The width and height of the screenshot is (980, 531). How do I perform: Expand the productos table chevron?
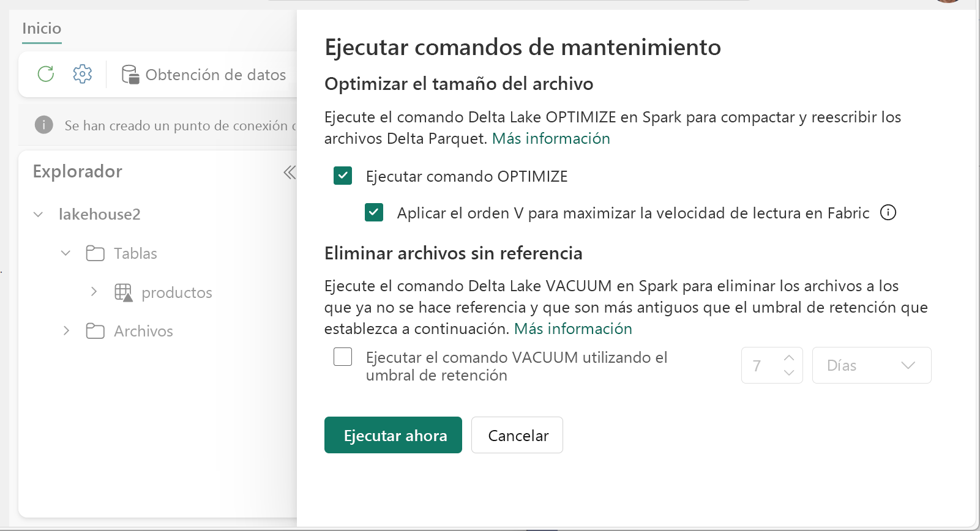[x=94, y=292]
